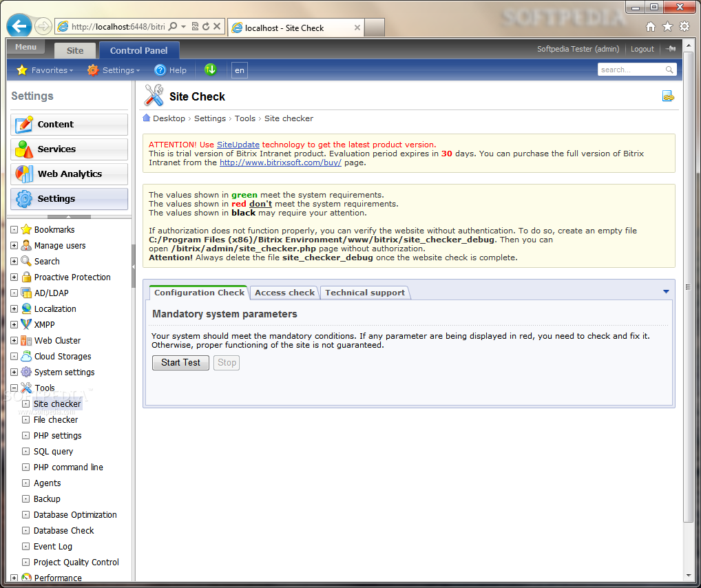The height and width of the screenshot is (588, 701).
Task: Click the System settings gear icon
Action: click(x=26, y=372)
